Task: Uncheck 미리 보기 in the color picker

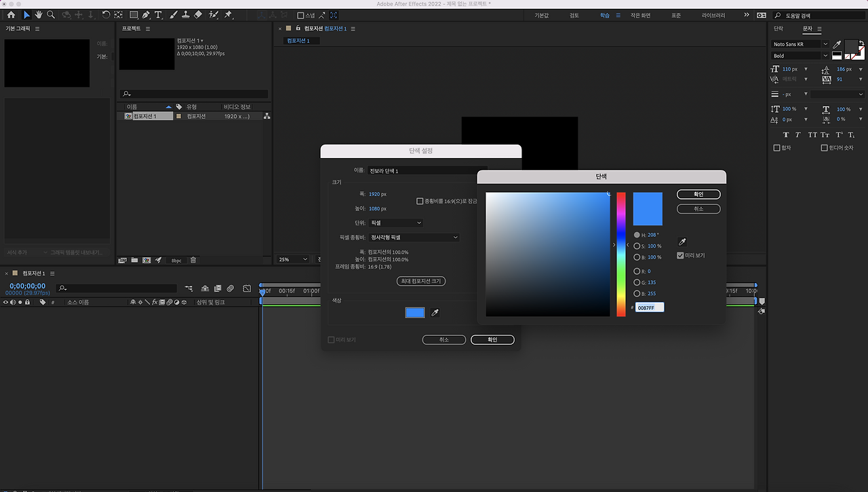Action: (x=680, y=255)
